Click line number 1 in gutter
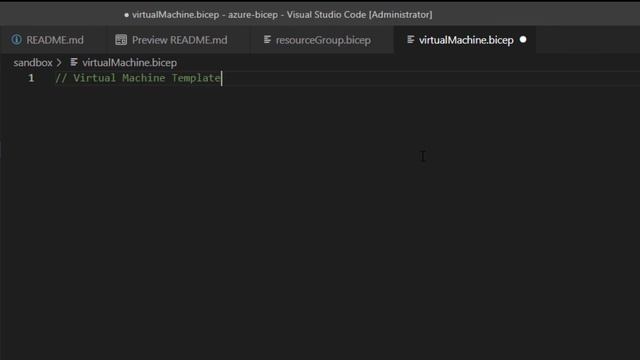Viewport: 640px width, 360px height. click(31, 78)
